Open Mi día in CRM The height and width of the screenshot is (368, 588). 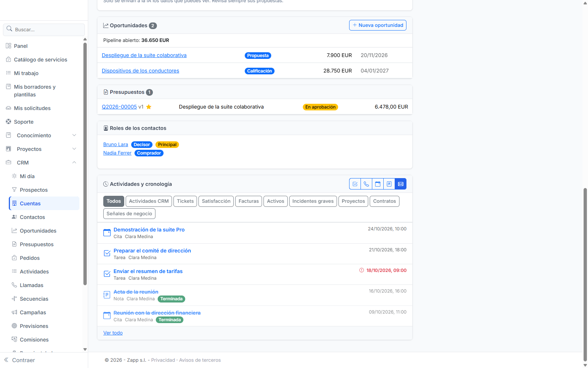(x=27, y=176)
